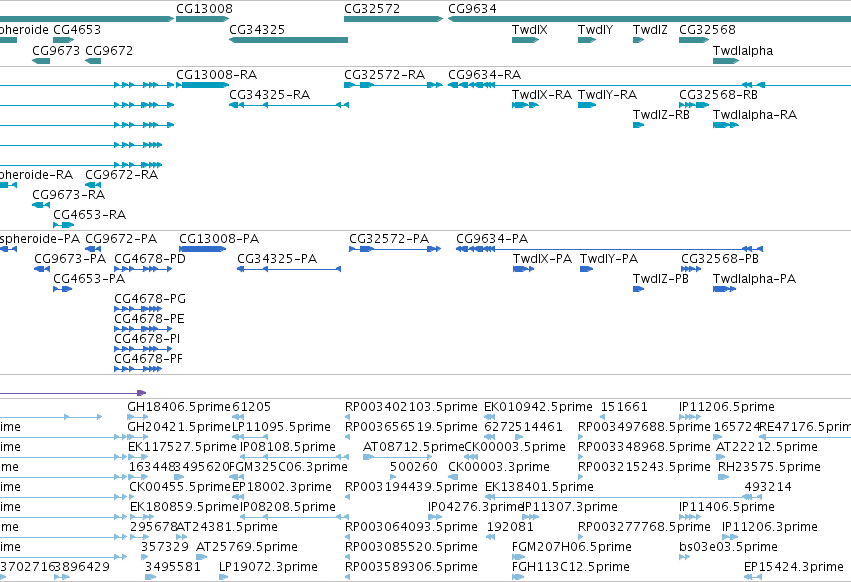This screenshot has width=851, height=582.
Task: Select protein isoform CG4678-PG
Action: click(x=138, y=309)
